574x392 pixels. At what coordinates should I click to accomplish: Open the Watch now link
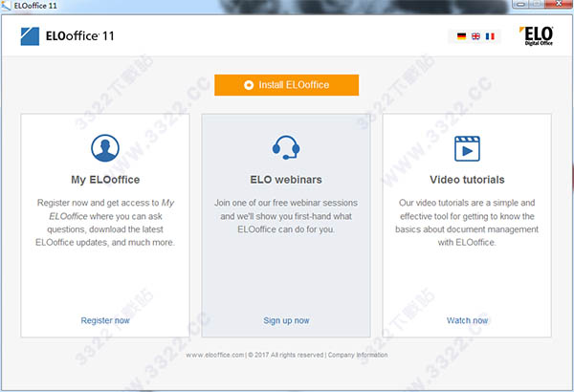tap(467, 320)
